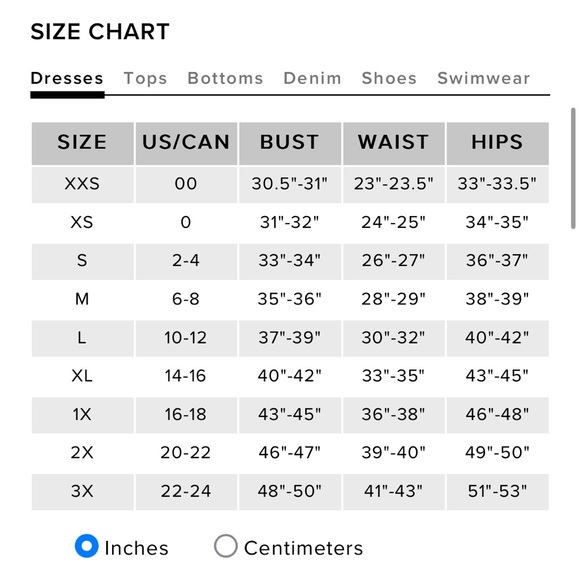
Task: Select the Dresses tab
Action: point(67,78)
